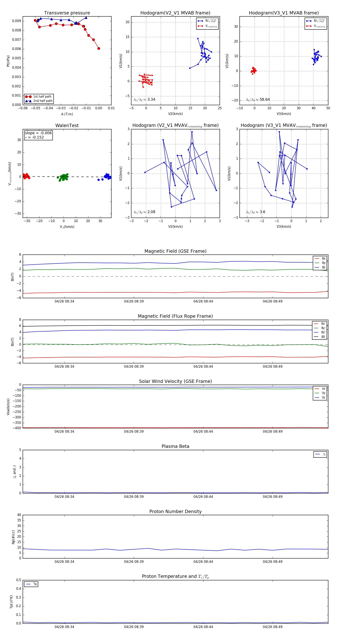
Task: Click the last red point of the pressure curve
Action: pos(99,49)
